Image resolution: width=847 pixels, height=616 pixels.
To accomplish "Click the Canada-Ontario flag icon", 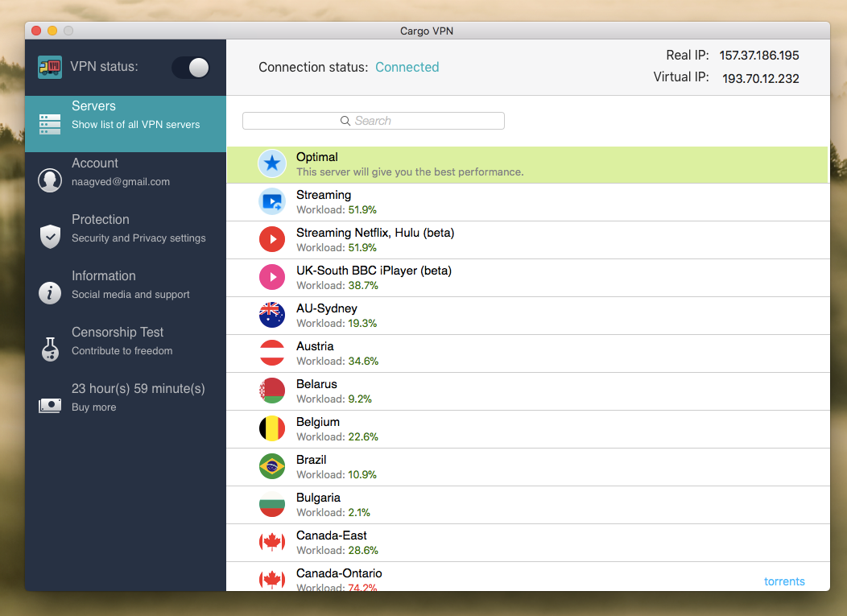I will click(x=272, y=579).
